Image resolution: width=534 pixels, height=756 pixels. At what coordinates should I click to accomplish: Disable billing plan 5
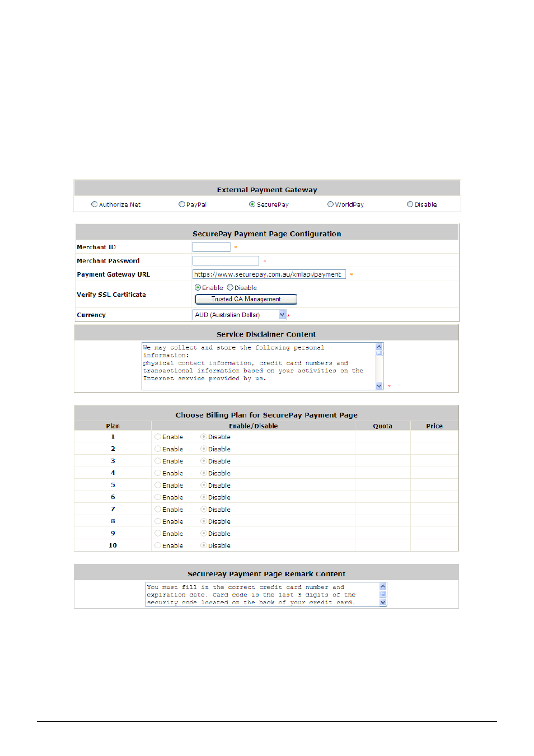pyautogui.click(x=204, y=486)
